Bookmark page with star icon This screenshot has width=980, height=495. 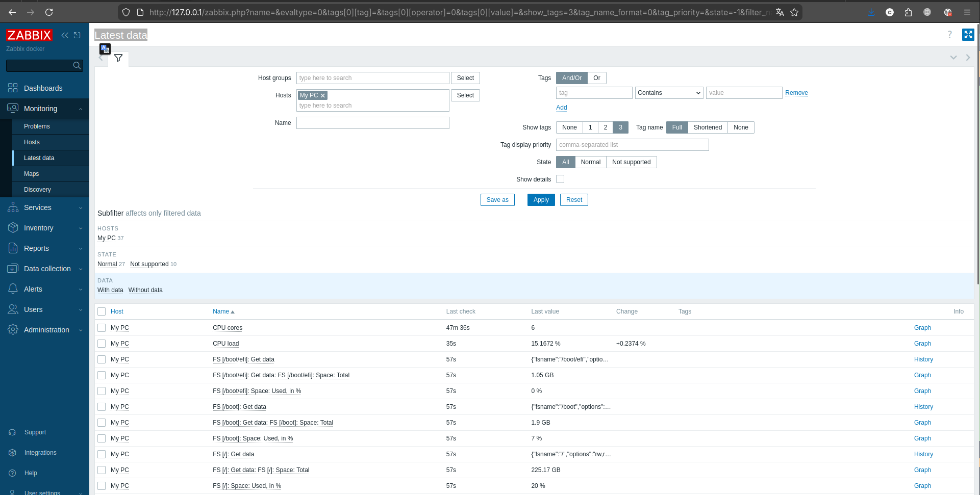pyautogui.click(x=794, y=12)
